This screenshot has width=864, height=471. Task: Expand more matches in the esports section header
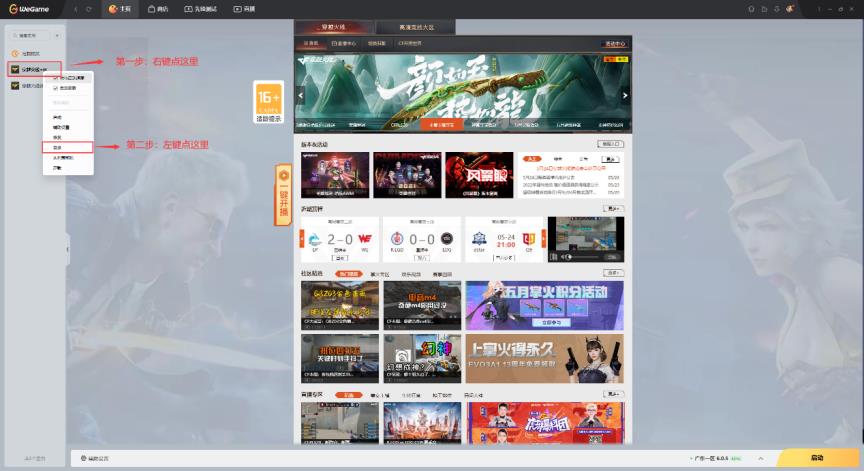(x=613, y=209)
